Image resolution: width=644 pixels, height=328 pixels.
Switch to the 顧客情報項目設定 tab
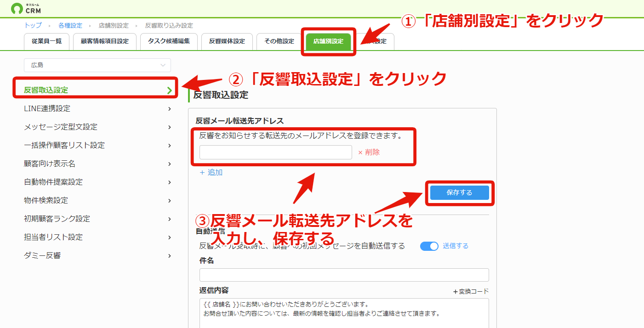coord(105,41)
